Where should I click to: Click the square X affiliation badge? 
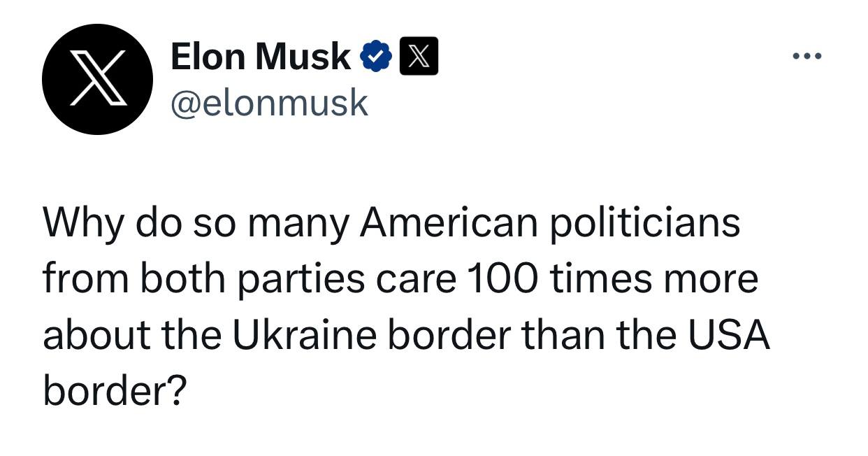point(418,57)
